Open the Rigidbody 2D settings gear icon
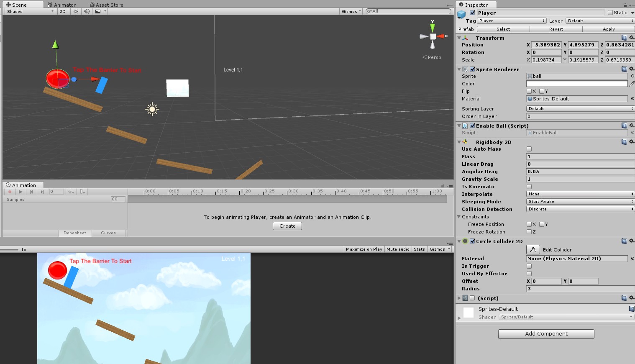 [x=632, y=142]
